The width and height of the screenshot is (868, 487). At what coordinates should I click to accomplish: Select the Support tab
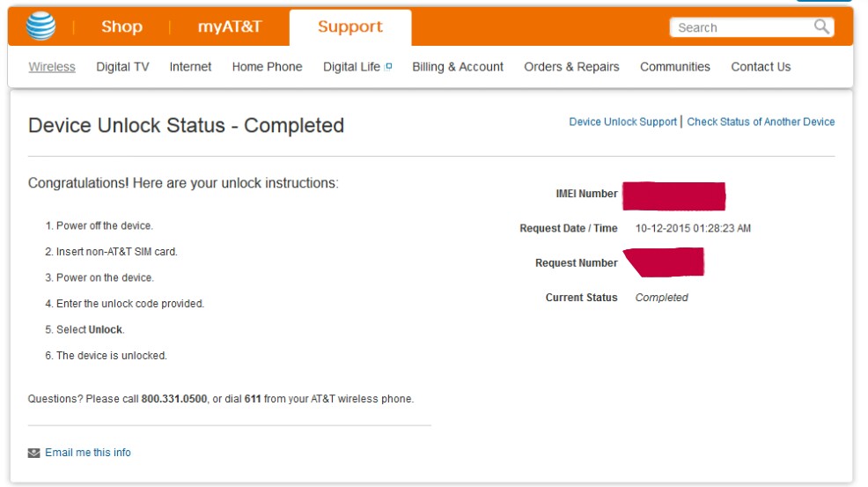pos(349,27)
